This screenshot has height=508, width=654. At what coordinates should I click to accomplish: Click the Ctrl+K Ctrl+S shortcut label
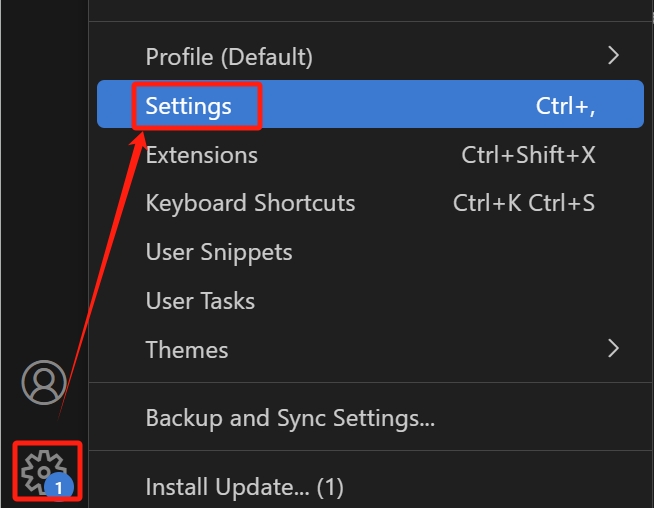click(524, 203)
